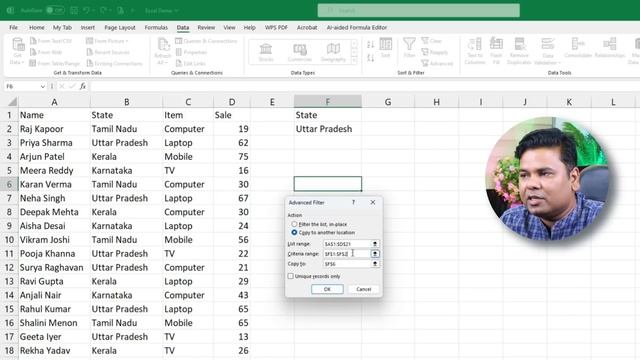Viewport: 640px width, 360px height.
Task: Select From Text/CSV import icon
Action: coord(51,41)
